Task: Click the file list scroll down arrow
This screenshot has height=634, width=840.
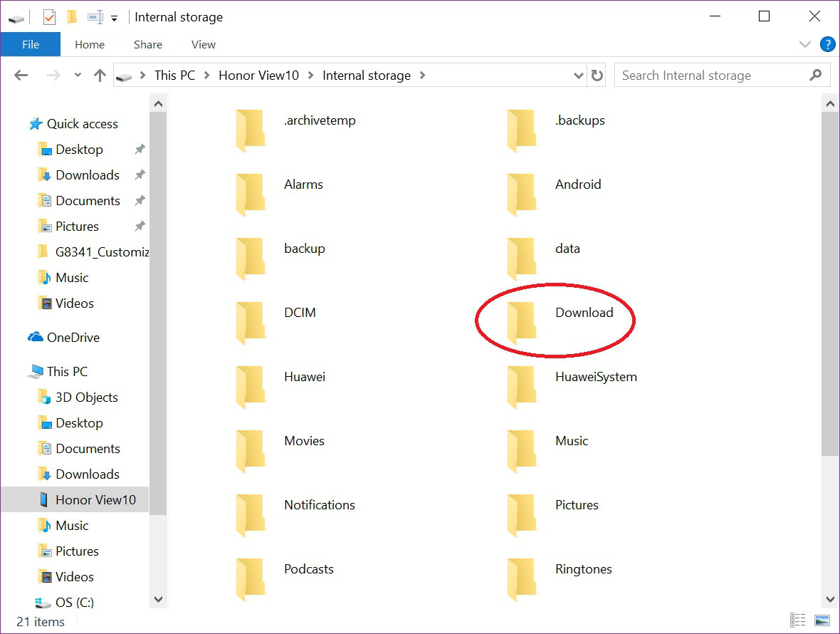Action: (830, 599)
